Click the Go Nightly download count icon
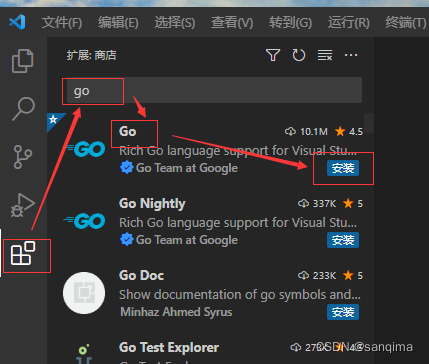The height and width of the screenshot is (364, 429). (303, 203)
